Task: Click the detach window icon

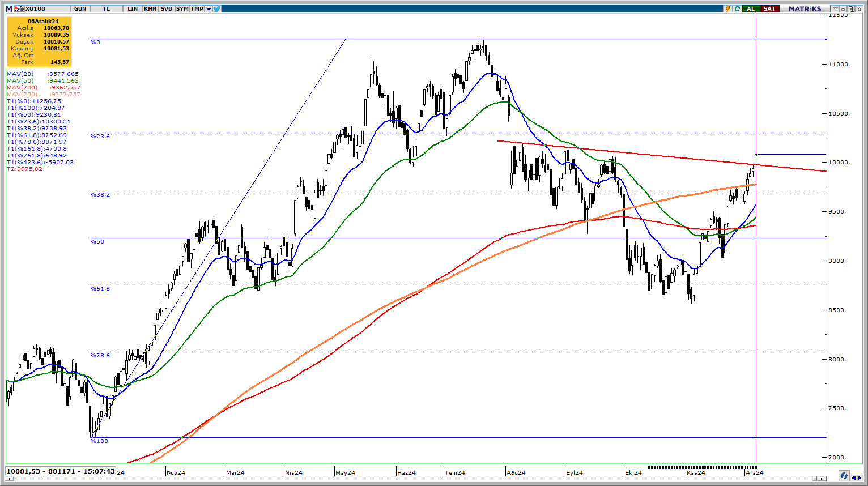Action: coord(851,8)
